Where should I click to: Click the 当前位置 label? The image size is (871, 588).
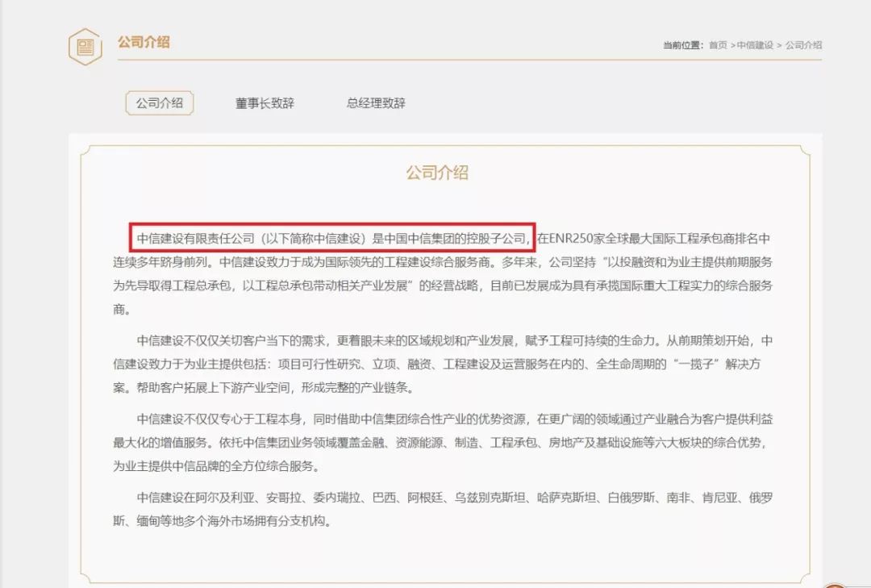click(x=683, y=45)
